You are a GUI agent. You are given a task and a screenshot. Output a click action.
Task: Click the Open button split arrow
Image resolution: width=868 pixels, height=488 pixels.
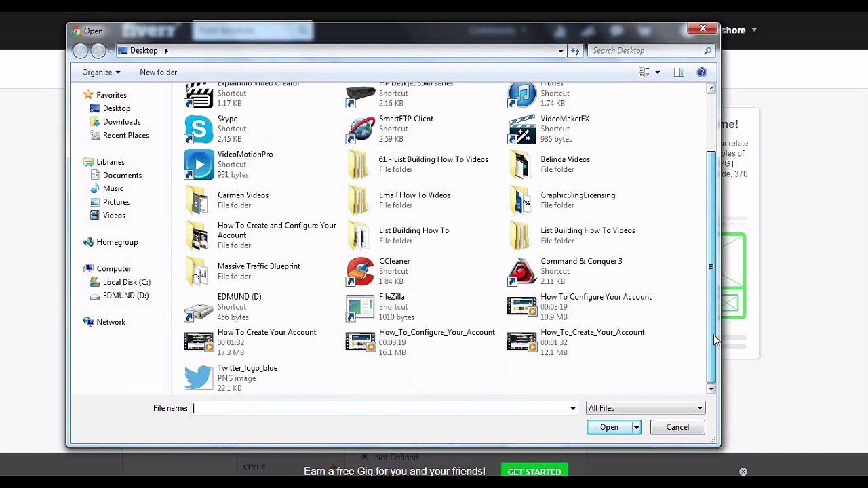(x=636, y=427)
